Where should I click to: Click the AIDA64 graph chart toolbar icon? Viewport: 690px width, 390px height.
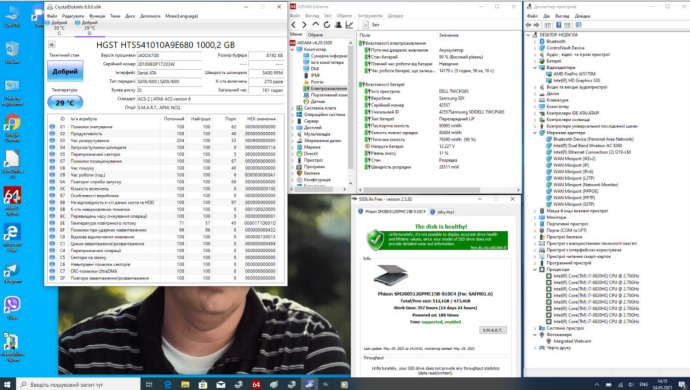click(x=349, y=25)
